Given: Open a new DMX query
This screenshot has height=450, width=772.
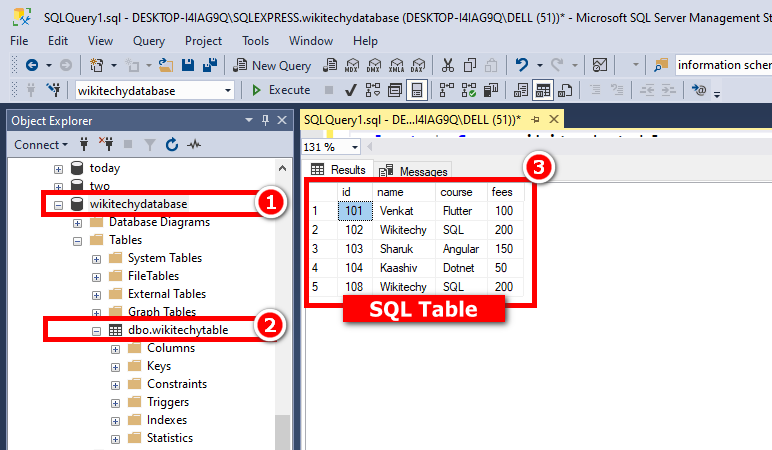Looking at the screenshot, I should pyautogui.click(x=374, y=65).
